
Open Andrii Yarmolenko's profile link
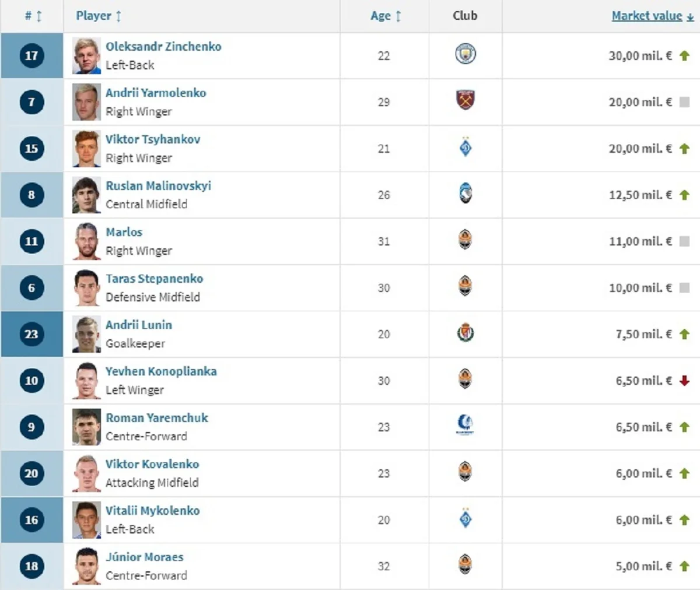[156, 93]
